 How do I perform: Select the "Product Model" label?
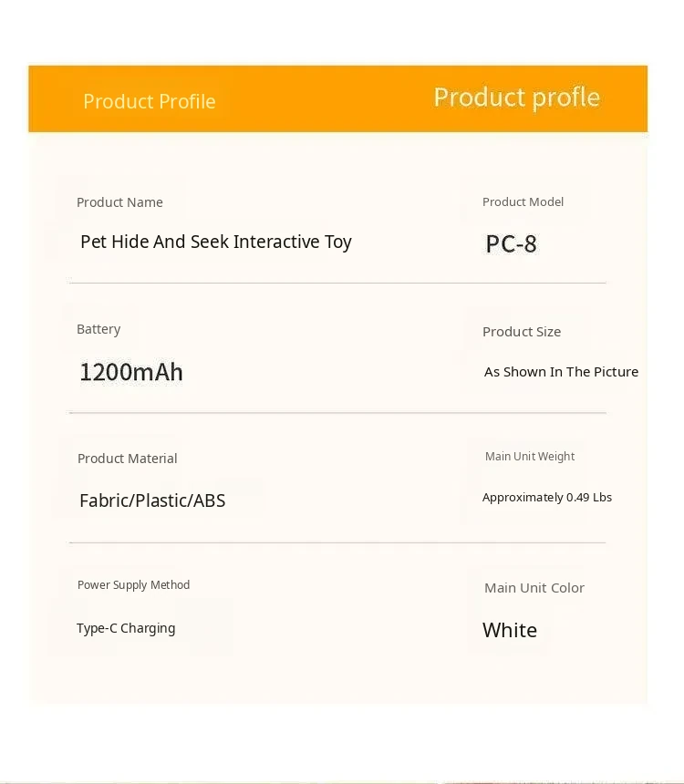click(523, 201)
